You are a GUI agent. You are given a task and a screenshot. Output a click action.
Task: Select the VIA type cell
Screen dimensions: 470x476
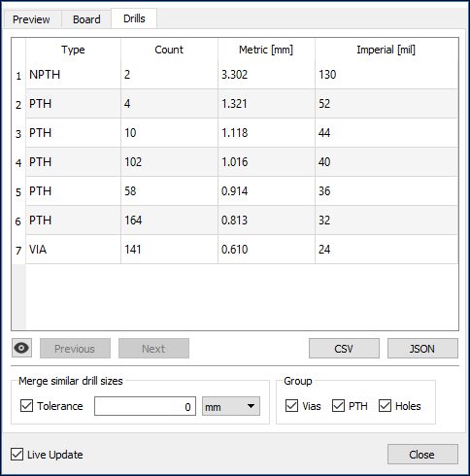73,250
